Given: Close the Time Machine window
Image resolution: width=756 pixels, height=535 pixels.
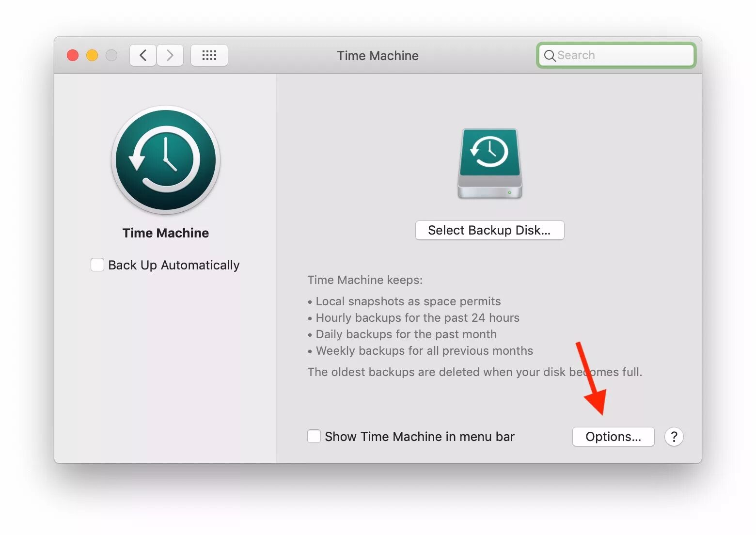Looking at the screenshot, I should click(73, 55).
